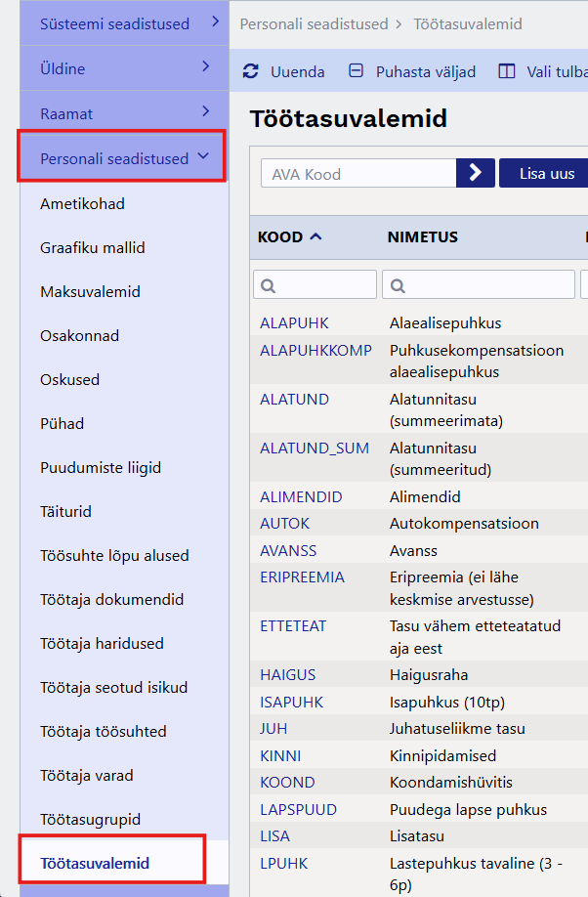
Task: Collapse the Personali seadistused section
Action: click(x=203, y=156)
